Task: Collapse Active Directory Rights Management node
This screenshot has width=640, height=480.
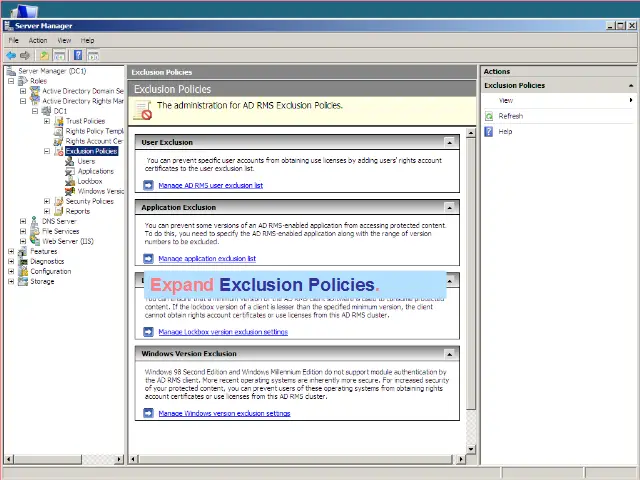Action: click(x=23, y=101)
